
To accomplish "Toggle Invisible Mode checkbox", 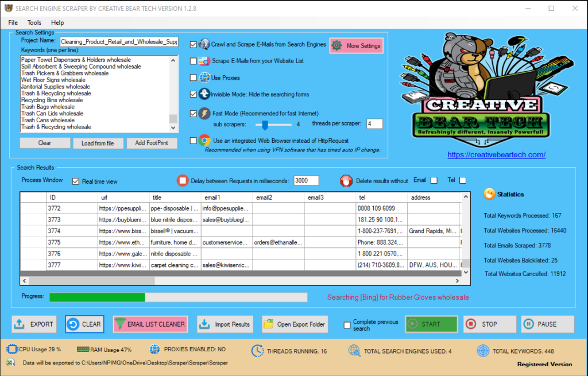I will point(194,94).
